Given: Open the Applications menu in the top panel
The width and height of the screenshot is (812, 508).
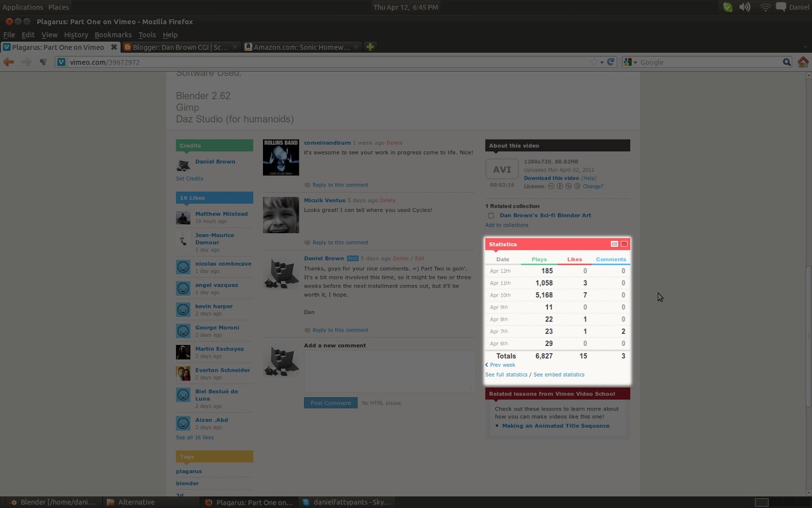Looking at the screenshot, I should coord(23,7).
